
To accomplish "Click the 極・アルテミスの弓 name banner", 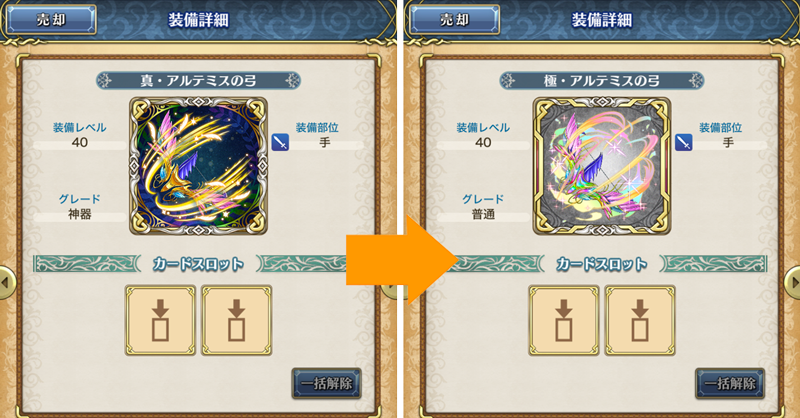I will [x=602, y=81].
